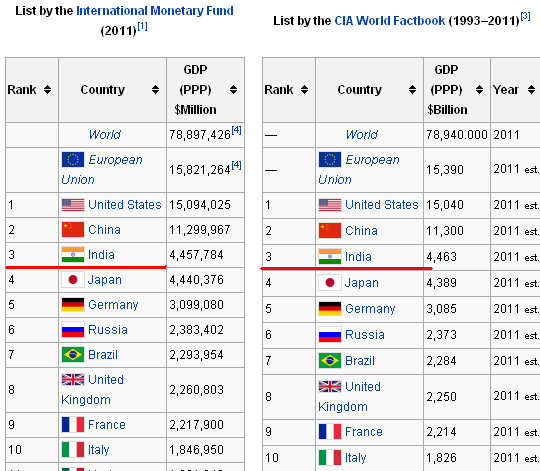540x471 pixels.
Task: Sort IMF table by GDP (PPP) $Million
Action: (233, 90)
